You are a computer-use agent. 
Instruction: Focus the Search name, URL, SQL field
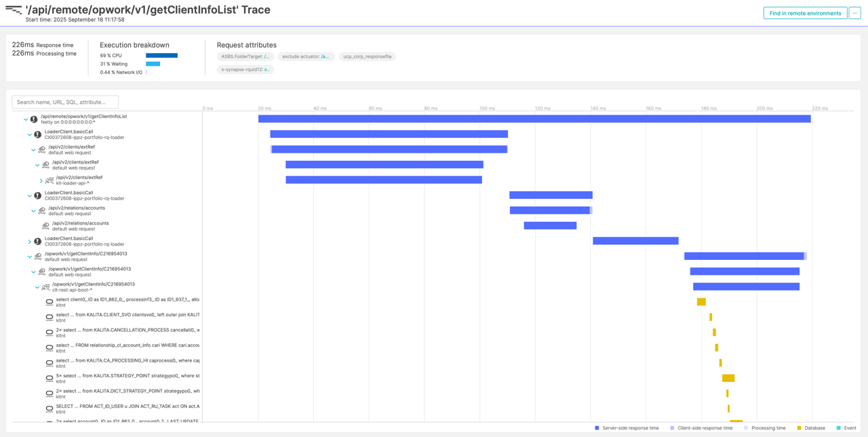point(65,102)
